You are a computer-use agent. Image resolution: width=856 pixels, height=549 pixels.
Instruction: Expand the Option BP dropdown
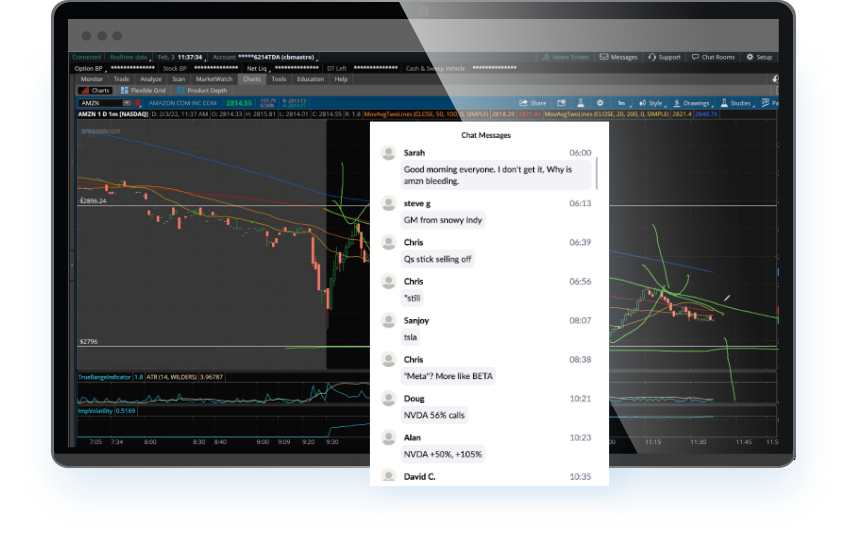(x=91, y=68)
